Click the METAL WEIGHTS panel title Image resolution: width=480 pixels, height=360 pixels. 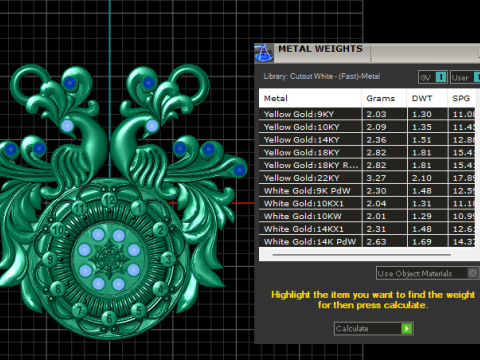pos(320,49)
